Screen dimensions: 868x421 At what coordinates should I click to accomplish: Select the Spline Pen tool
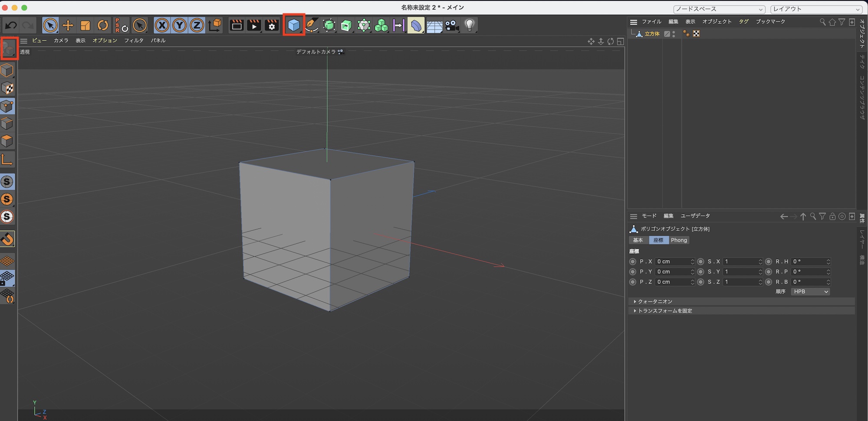312,25
